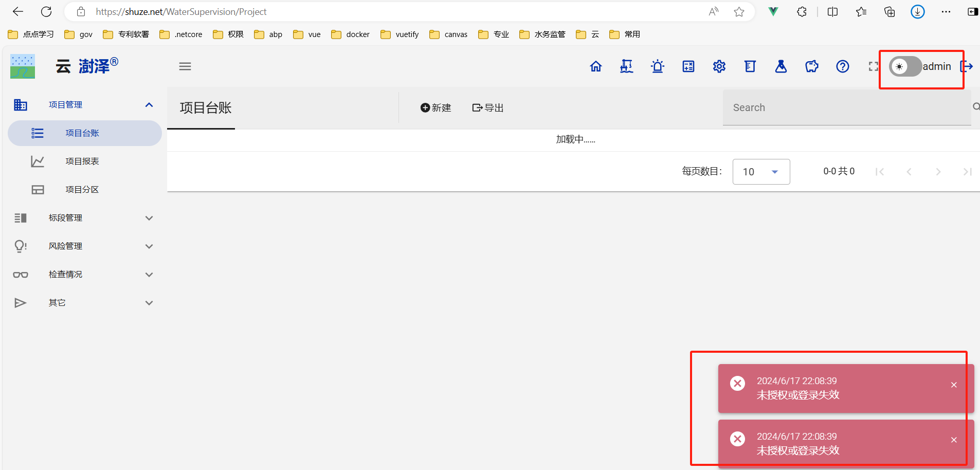Screen dimensions: 980x470
Task: Open the 每页数目 page size dropdown
Action: point(761,172)
